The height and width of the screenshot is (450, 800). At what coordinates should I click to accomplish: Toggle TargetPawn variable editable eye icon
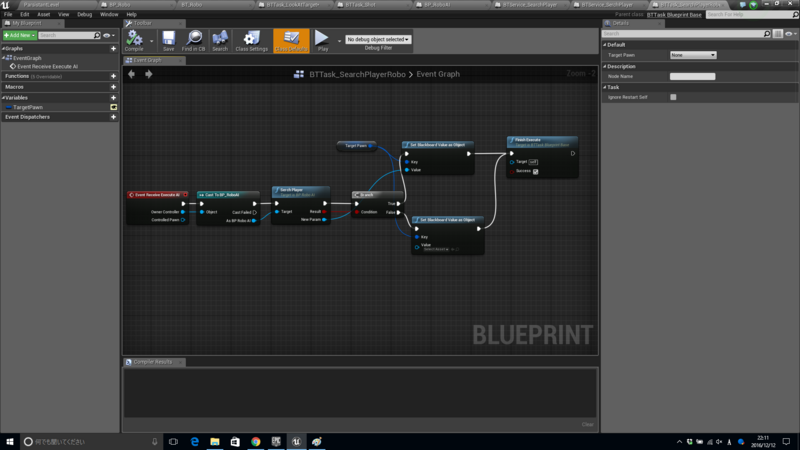point(113,107)
